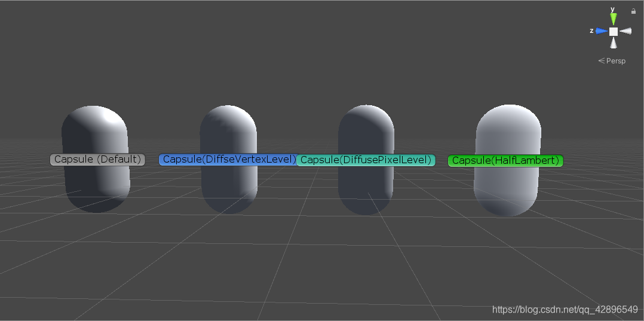644x321 pixels.
Task: Select the Capsule (Default) label
Action: (x=98, y=160)
